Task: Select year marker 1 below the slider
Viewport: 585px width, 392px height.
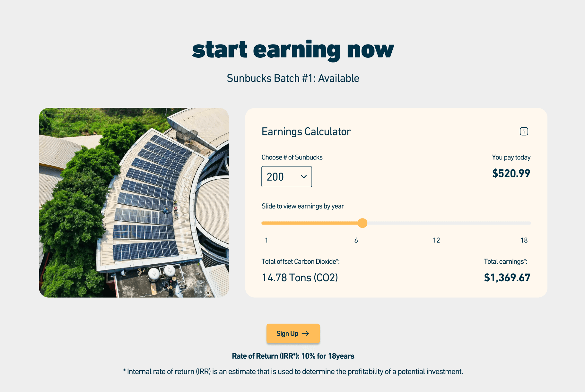Action: 266,240
